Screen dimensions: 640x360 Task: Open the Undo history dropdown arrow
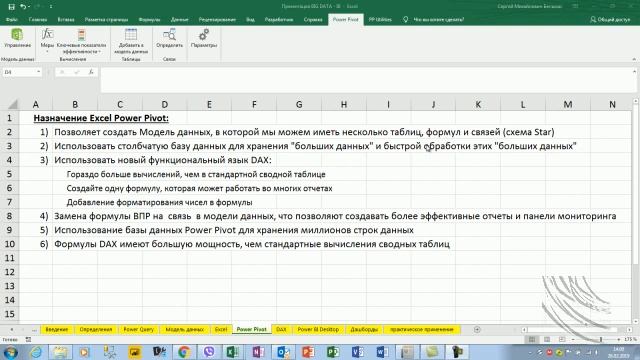point(29,7)
